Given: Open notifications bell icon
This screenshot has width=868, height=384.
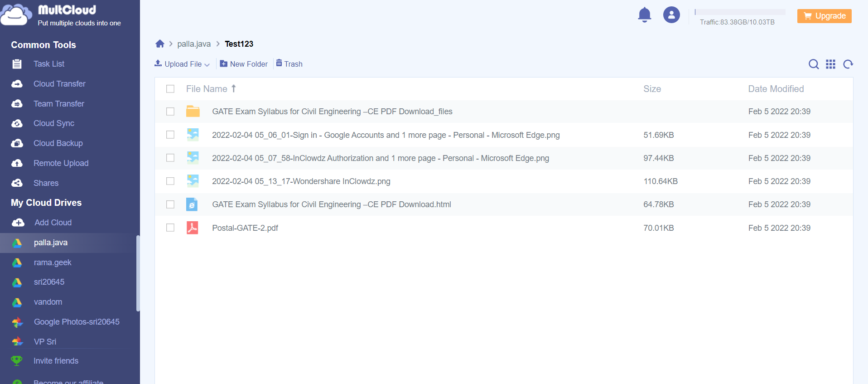Looking at the screenshot, I should pyautogui.click(x=644, y=15).
